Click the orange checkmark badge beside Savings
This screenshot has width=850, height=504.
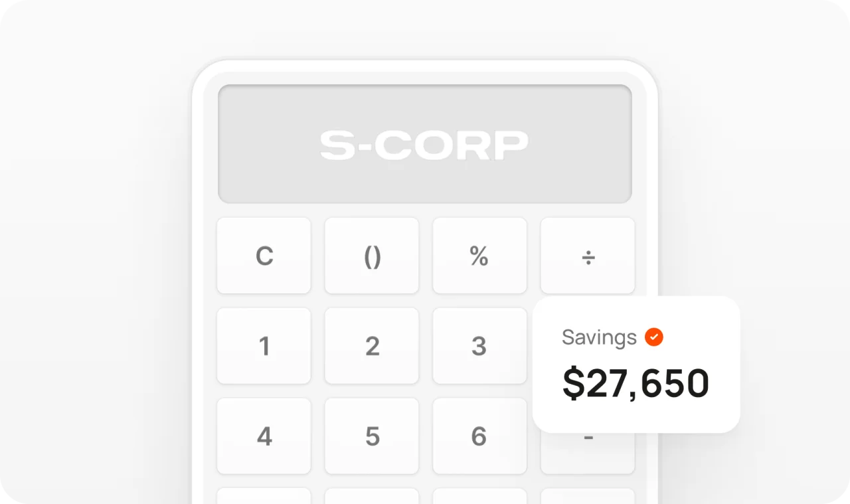tap(654, 337)
